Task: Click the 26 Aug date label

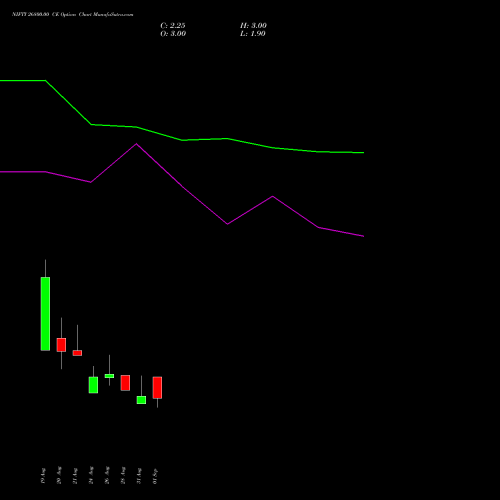Action: (x=107, y=476)
